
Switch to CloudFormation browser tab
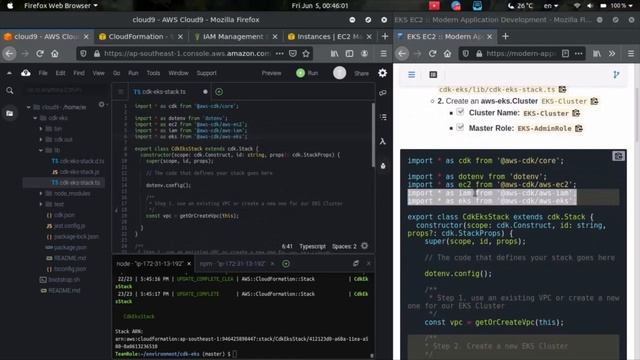click(140, 36)
